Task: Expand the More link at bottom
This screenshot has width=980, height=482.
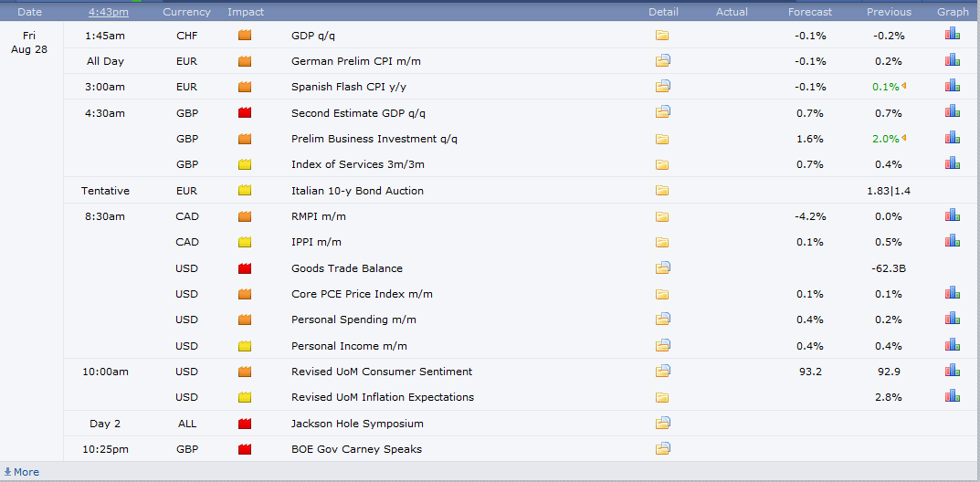Action: [22, 472]
